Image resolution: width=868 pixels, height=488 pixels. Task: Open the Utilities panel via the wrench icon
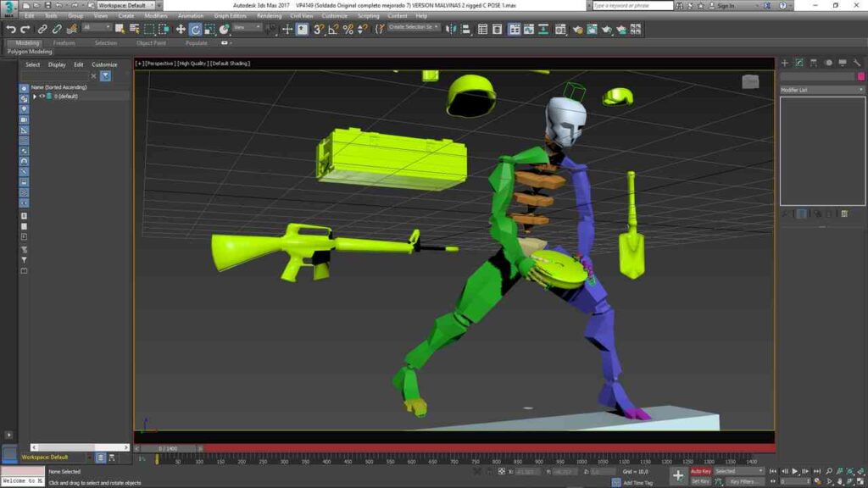[858, 61]
